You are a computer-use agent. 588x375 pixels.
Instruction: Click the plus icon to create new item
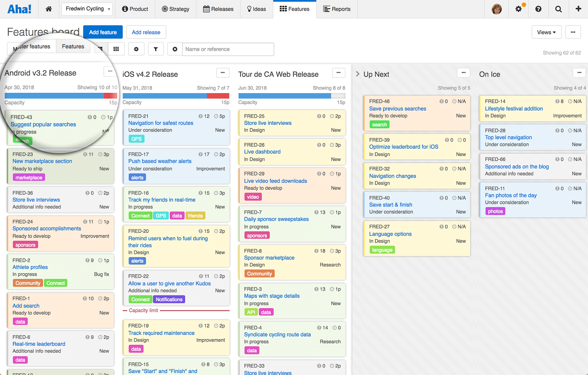(x=578, y=9)
